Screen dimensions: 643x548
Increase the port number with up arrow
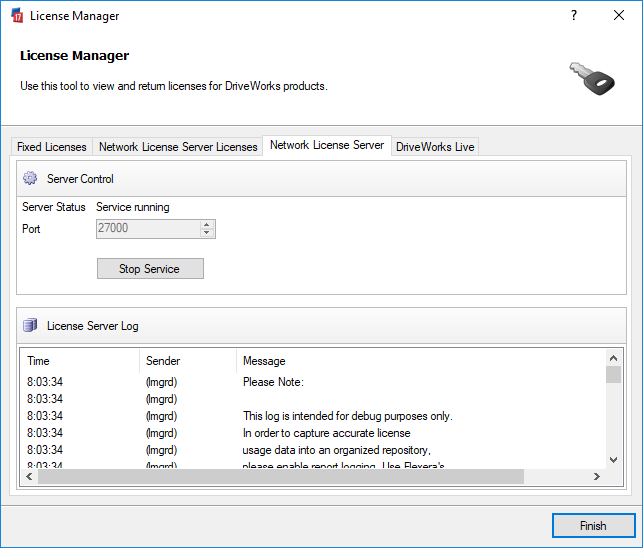coord(207,224)
